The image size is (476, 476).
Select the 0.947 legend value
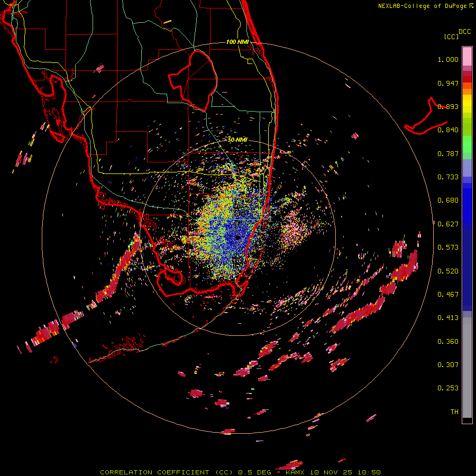tap(448, 83)
